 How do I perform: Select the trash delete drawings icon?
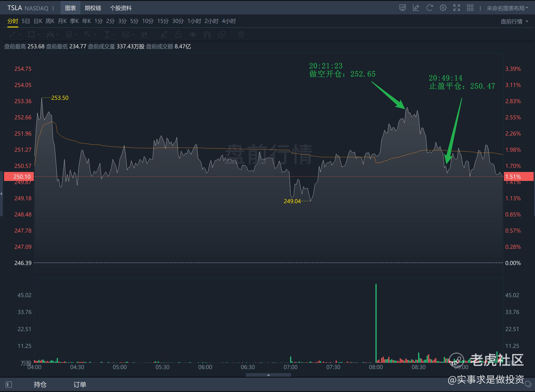[x=241, y=35]
